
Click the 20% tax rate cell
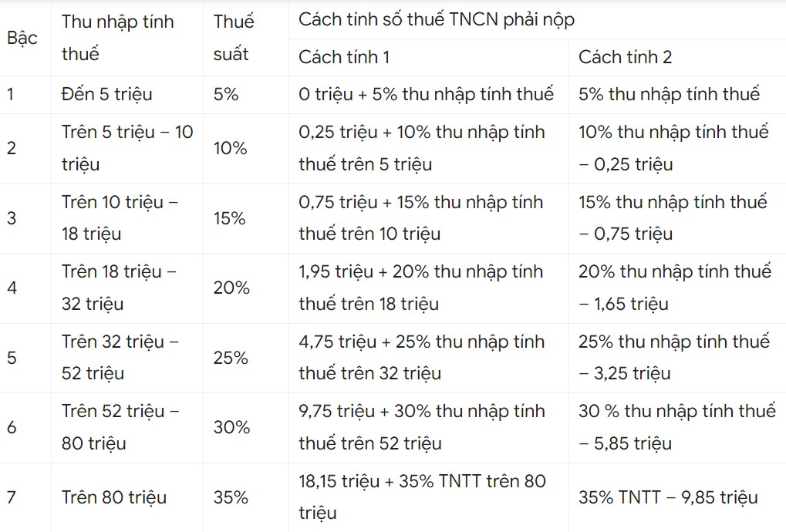(231, 288)
